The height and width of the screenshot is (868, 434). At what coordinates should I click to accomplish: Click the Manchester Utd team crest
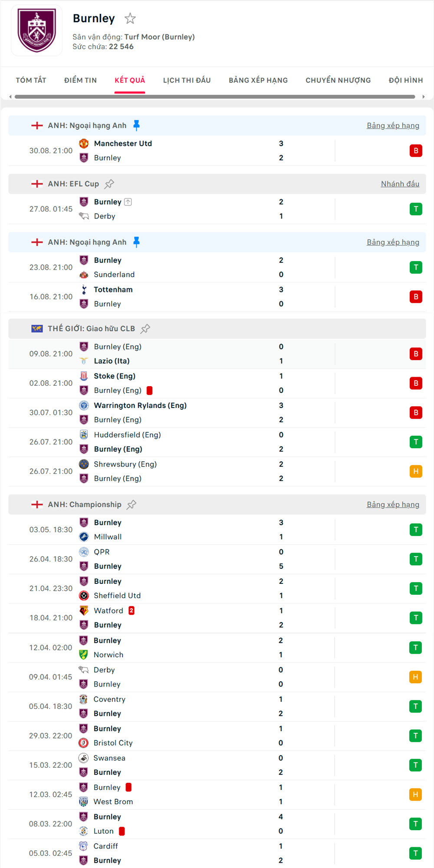[x=84, y=143]
